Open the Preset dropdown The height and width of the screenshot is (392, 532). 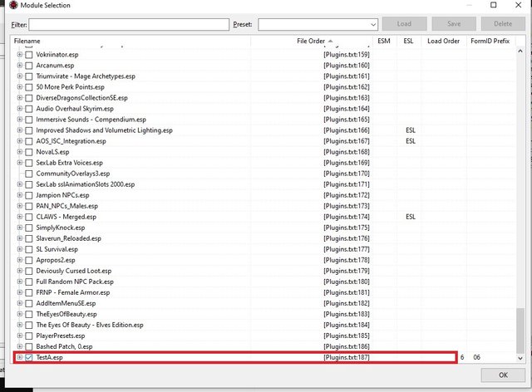click(x=318, y=25)
